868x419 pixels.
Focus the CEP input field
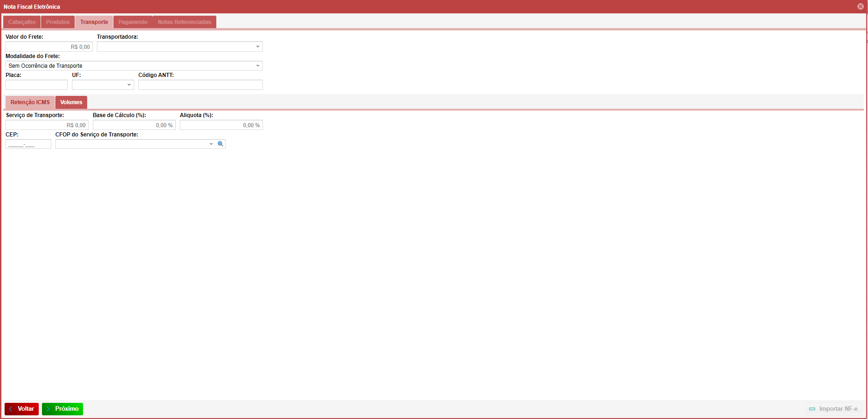(x=28, y=144)
